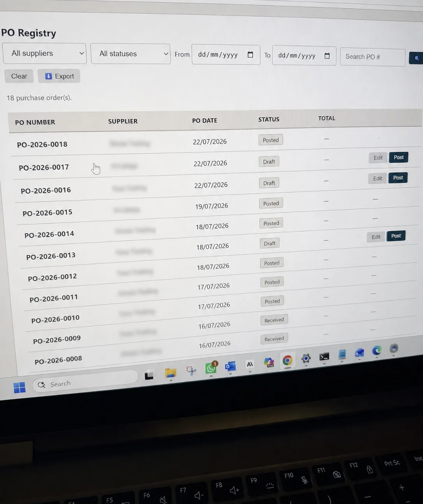Expand the All suppliers dropdown
This screenshot has width=423, height=504.
pos(44,53)
